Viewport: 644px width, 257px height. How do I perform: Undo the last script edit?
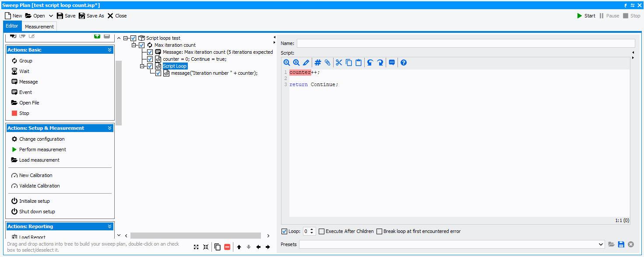(x=370, y=63)
